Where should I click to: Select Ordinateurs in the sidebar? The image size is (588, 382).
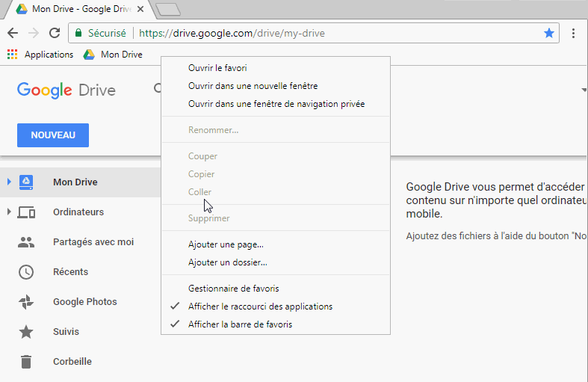[x=78, y=212]
